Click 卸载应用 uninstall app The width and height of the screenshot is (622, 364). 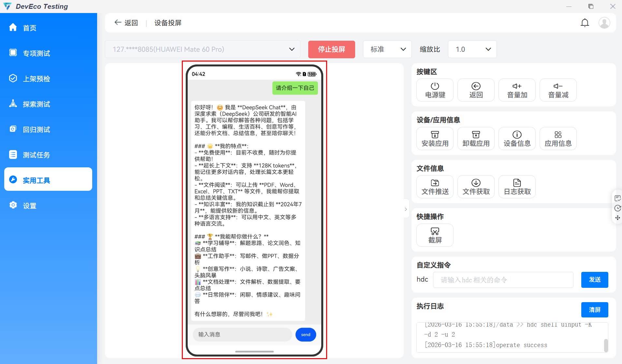476,139
